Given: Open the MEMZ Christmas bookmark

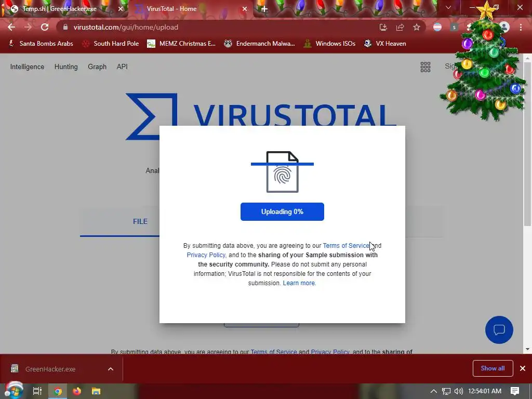Looking at the screenshot, I should [181, 44].
